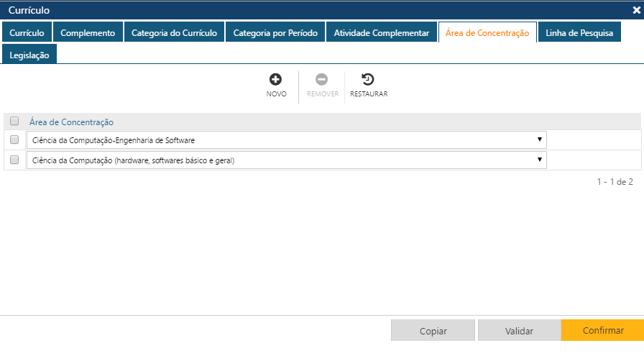This screenshot has width=644, height=356.
Task: Click the Novo plus icon
Action: click(276, 80)
